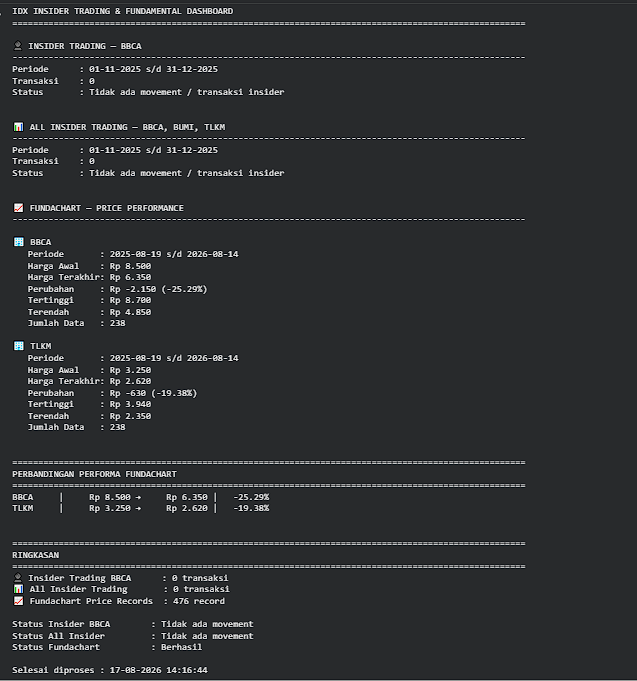Click BBCA ticker in the Perbandingan comparison table

(x=23, y=497)
